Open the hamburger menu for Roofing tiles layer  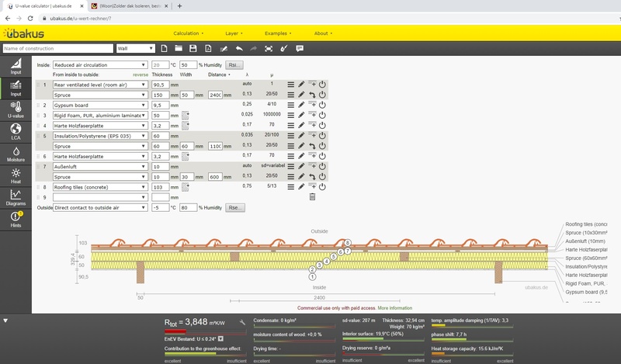click(x=290, y=186)
